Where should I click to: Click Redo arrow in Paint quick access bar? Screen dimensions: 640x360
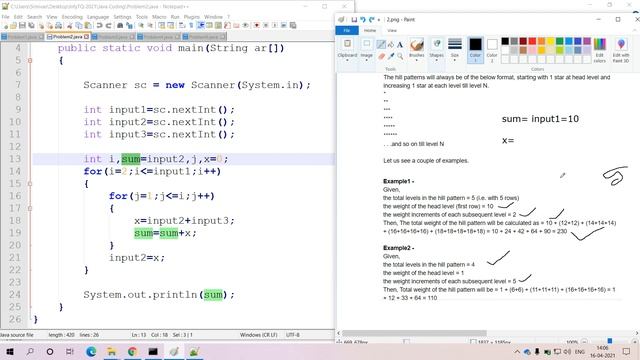pyautogui.click(x=371, y=20)
